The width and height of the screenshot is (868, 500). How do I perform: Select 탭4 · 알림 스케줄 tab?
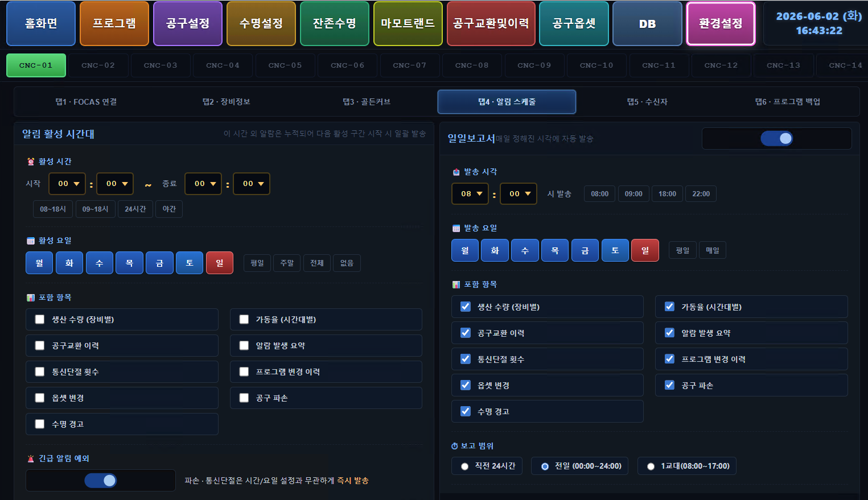click(507, 102)
